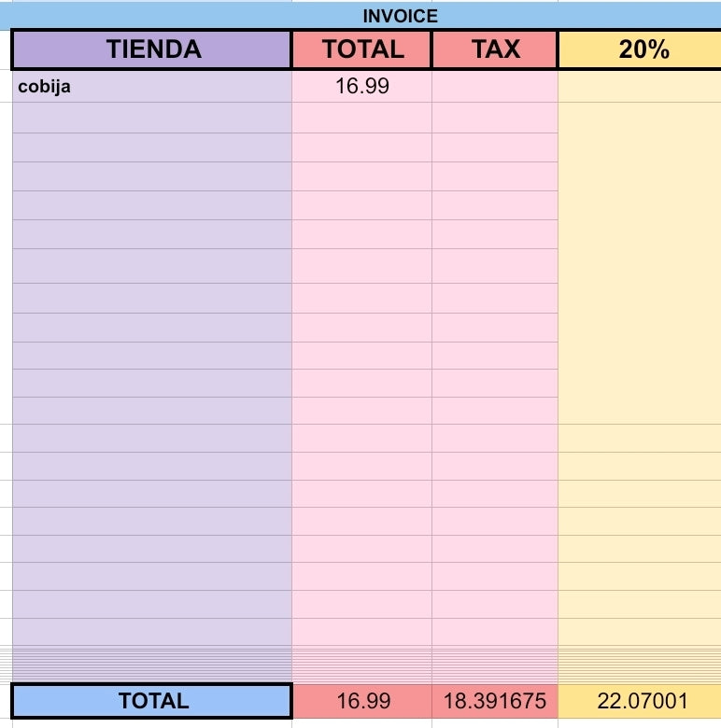Select the 18.391675 tax total cell
Screen dimensions: 721x728
(495, 701)
